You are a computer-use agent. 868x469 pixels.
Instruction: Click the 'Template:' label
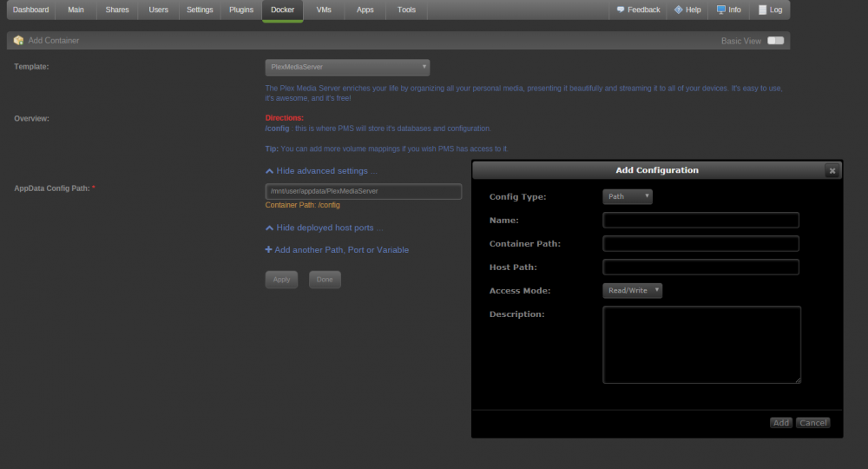pos(31,67)
